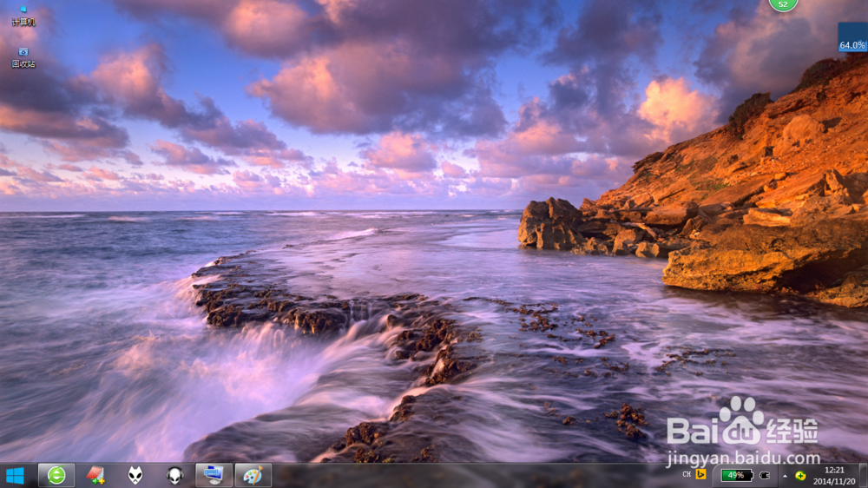This screenshot has height=488, width=868.
Task: Expand hidden tray icons arrow
Action: 785,476
